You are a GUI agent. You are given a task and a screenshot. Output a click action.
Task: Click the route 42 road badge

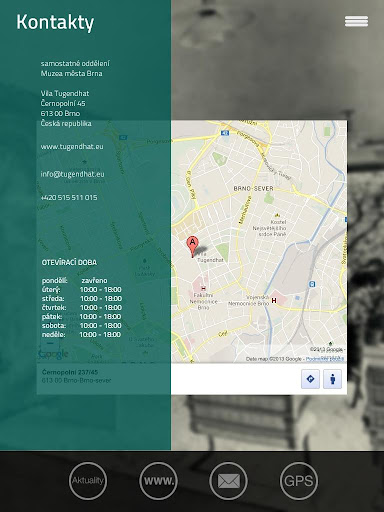(225, 133)
